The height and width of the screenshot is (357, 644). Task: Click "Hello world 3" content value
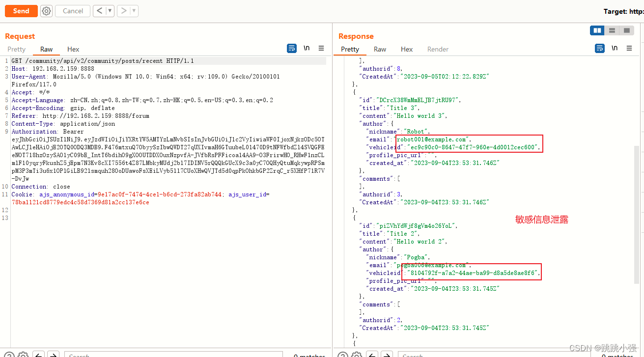pyautogui.click(x=419, y=116)
